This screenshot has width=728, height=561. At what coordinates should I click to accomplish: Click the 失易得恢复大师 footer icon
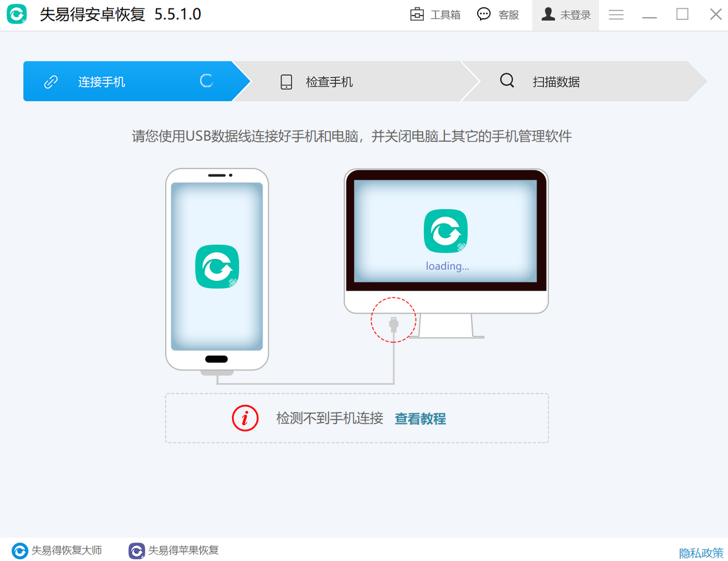pos(19,550)
